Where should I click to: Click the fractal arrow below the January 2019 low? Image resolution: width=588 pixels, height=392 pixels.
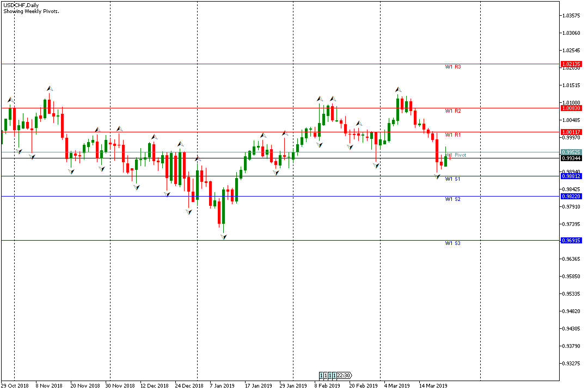pyautogui.click(x=223, y=236)
